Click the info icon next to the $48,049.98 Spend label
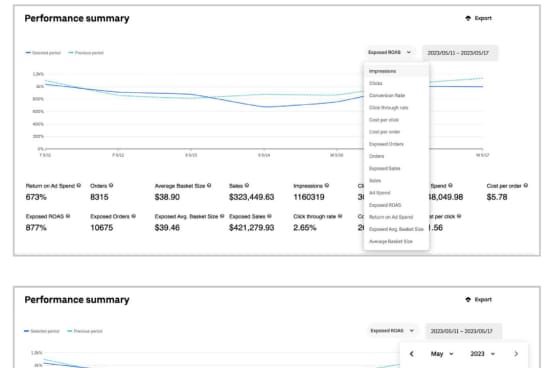Screen dimensions: 552x368 [x=450, y=185]
